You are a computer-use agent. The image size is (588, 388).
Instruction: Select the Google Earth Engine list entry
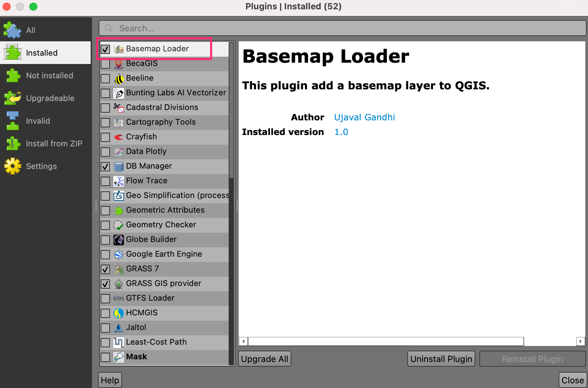tap(165, 254)
